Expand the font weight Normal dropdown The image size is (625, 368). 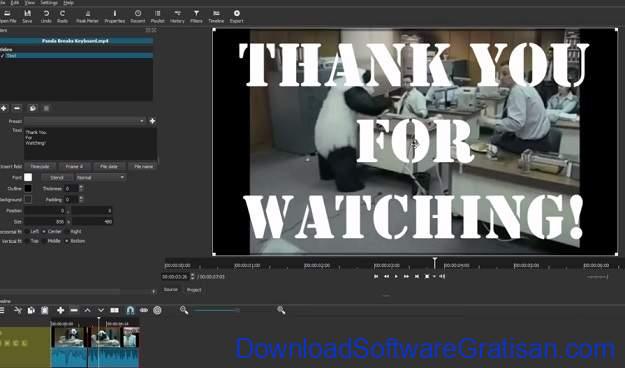pos(100,177)
